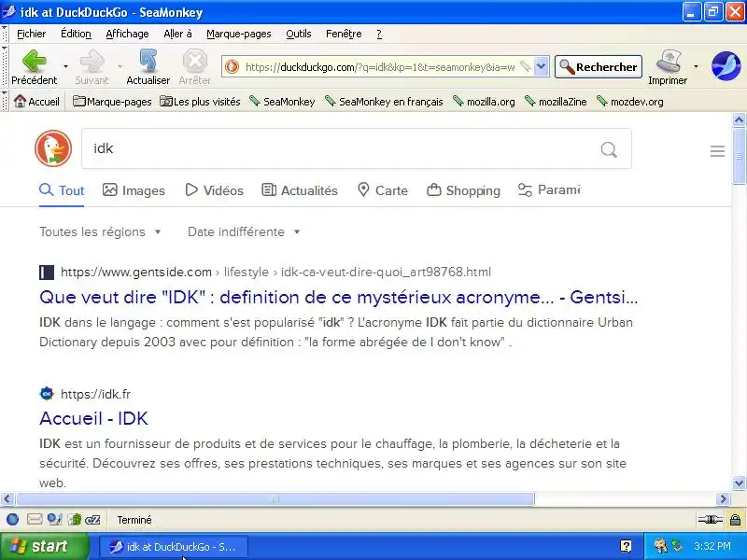Click the bookmark tag icon in URL bar
The width and height of the screenshot is (747, 560).
[x=525, y=66]
